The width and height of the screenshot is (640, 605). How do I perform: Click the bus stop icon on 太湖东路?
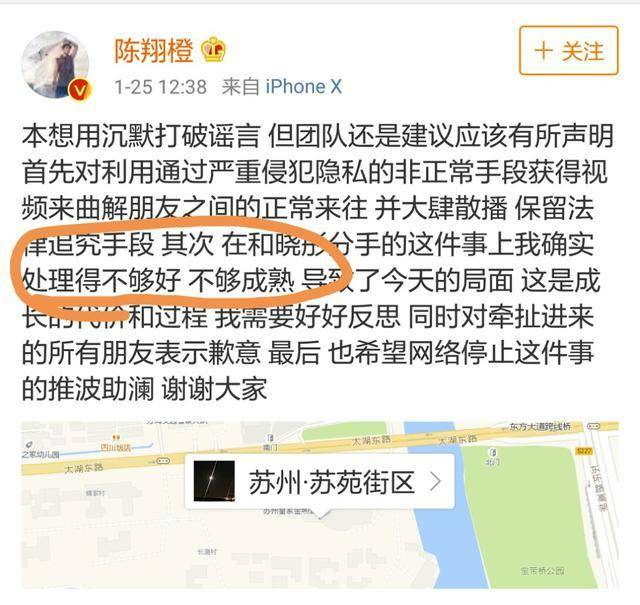(164, 461)
